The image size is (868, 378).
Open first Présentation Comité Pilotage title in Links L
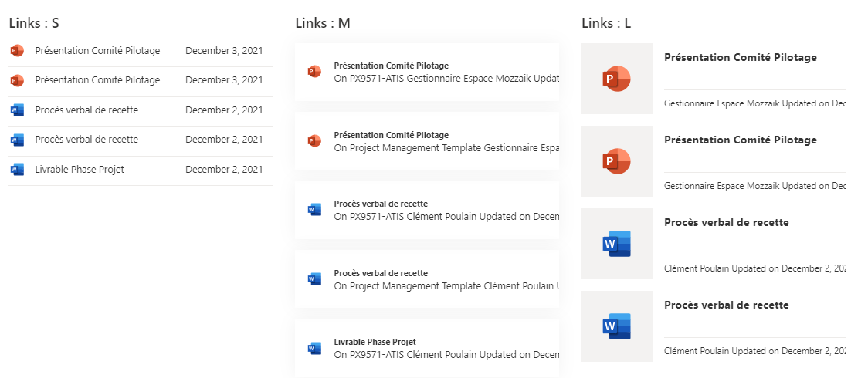point(740,58)
